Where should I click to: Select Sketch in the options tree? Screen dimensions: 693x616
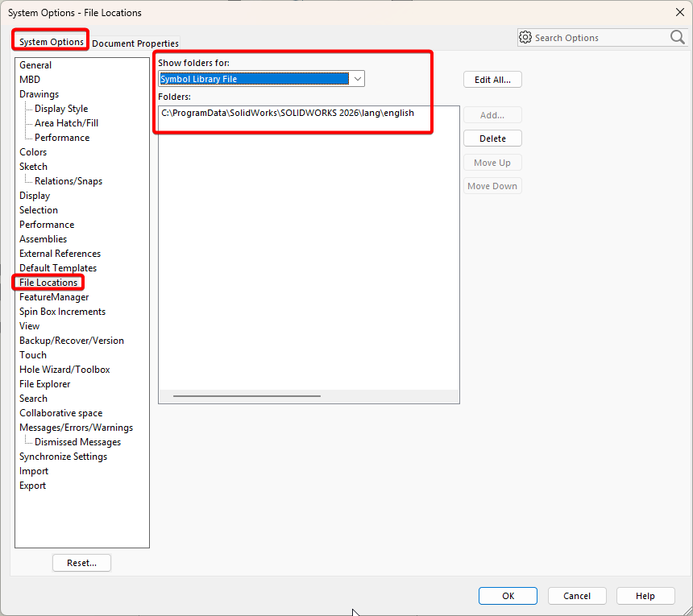pos(33,167)
